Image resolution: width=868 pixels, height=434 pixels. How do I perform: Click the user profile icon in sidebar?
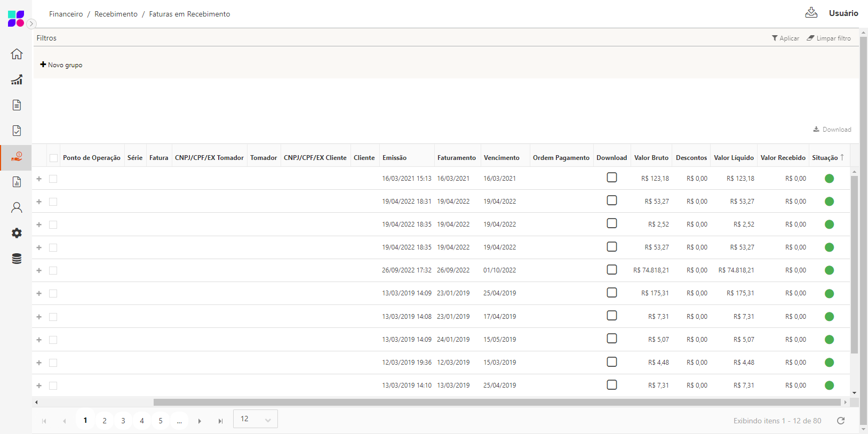pyautogui.click(x=17, y=207)
